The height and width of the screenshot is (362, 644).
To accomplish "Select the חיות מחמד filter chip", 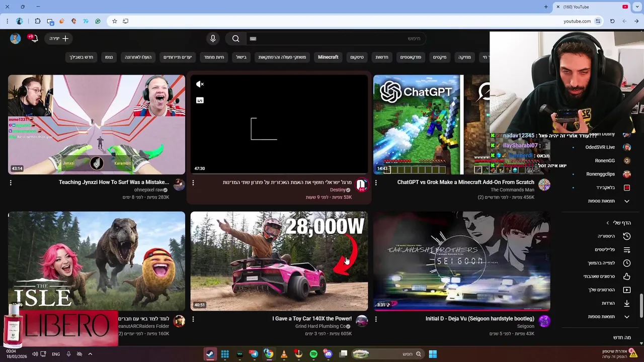I will pos(214,57).
